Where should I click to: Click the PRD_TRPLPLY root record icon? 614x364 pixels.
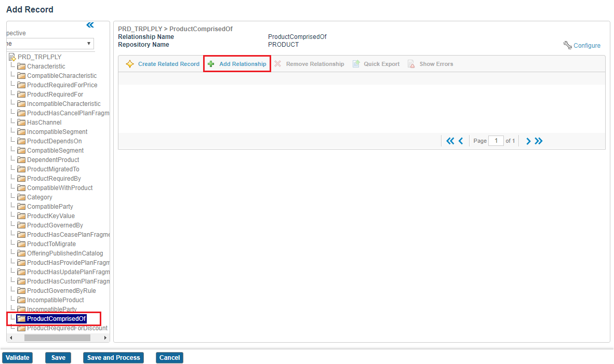coord(12,57)
